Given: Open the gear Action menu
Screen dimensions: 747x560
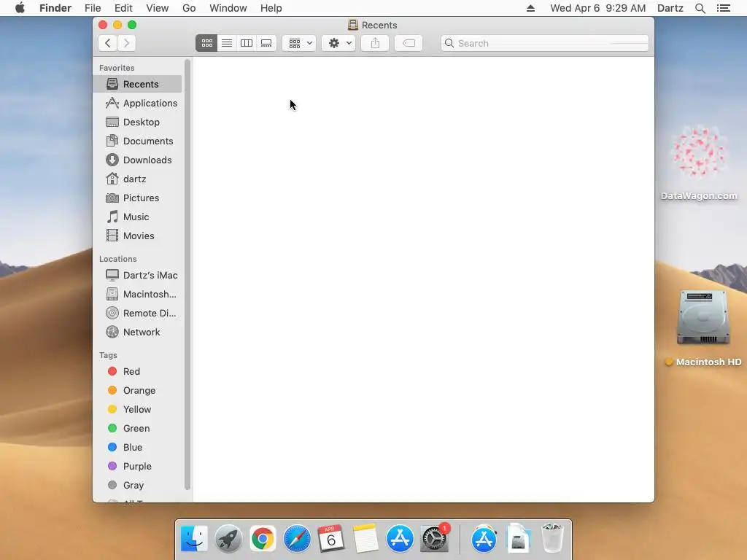Looking at the screenshot, I should pyautogui.click(x=338, y=43).
